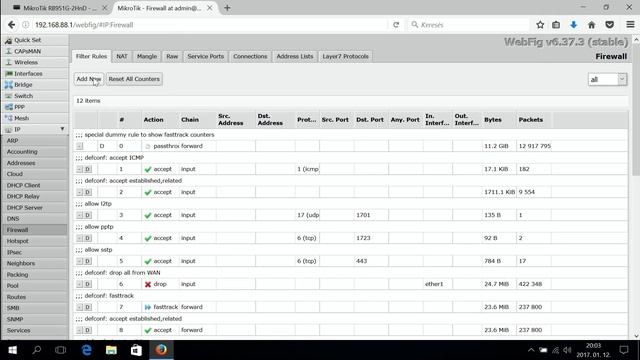Open rule 7 via fasttrack icon
Viewport: 640px width, 360px height.
148,307
